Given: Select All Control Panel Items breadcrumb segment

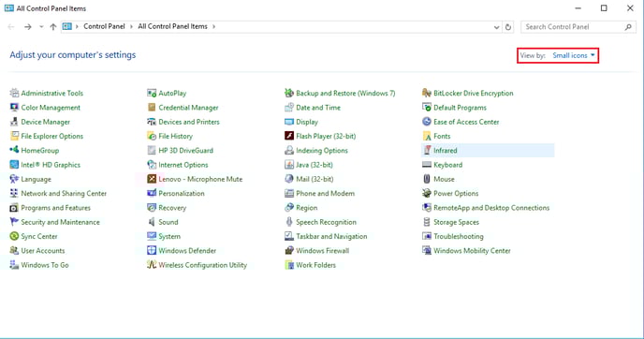Looking at the screenshot, I should click(172, 26).
